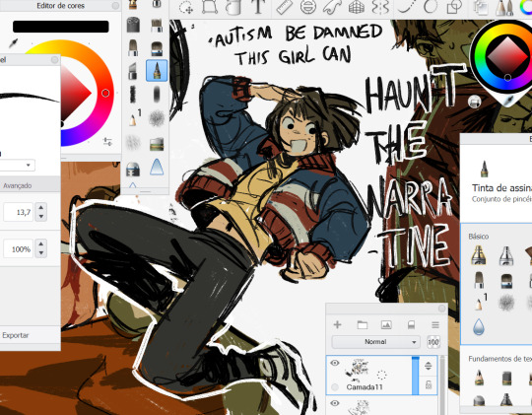Increase the 100% value with up arrow
The image size is (532, 415).
[41, 243]
